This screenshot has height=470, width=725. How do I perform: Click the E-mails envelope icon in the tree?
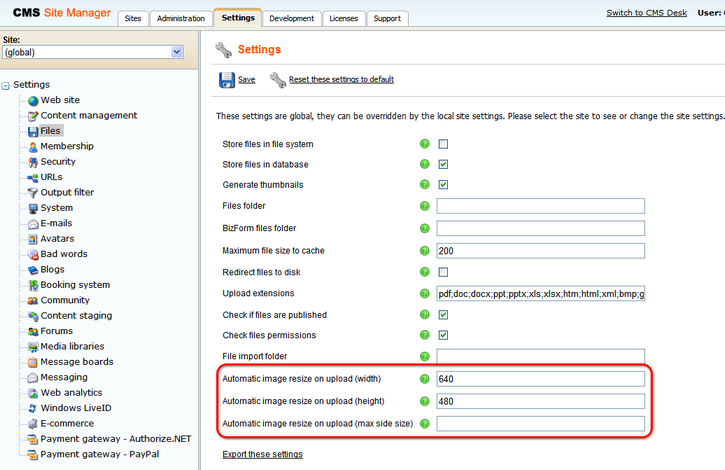tap(33, 223)
